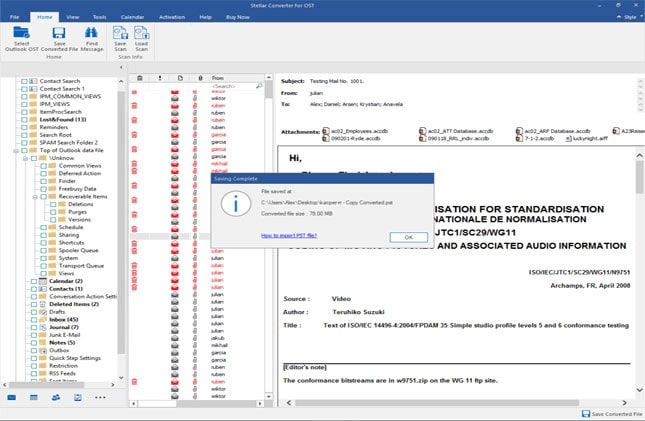Viewport: 645px width, 421px height.
Task: Open attachment ac02_ATT Database.accdb
Action: tap(455, 131)
